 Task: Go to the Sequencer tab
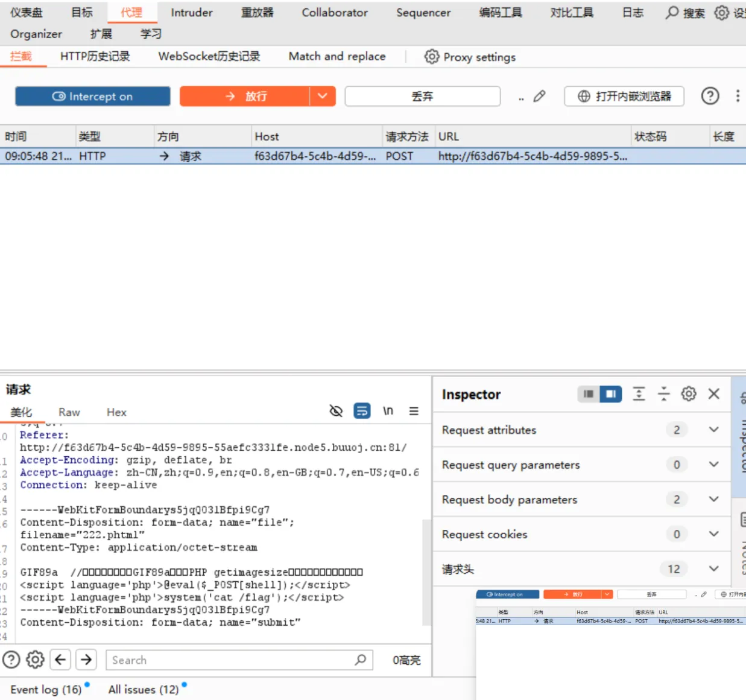pos(423,13)
